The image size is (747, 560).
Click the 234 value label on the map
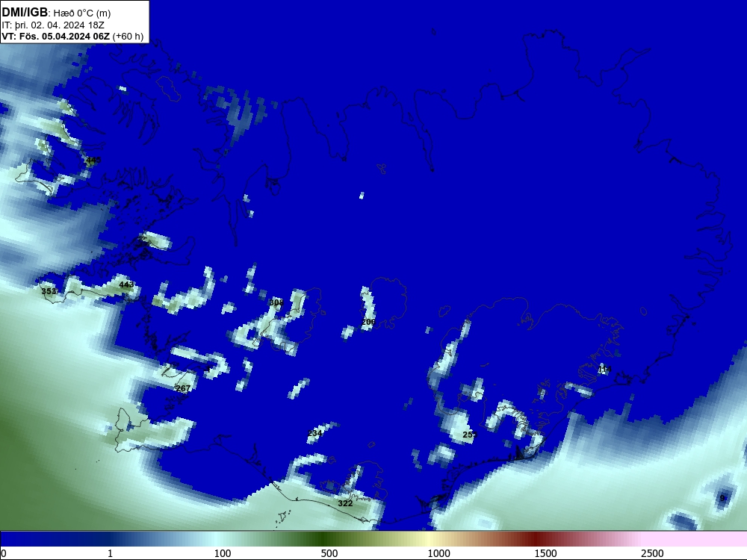pos(315,433)
